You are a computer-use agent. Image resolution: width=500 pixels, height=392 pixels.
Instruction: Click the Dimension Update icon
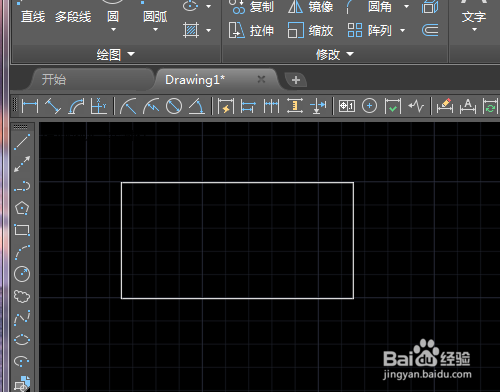click(x=491, y=106)
